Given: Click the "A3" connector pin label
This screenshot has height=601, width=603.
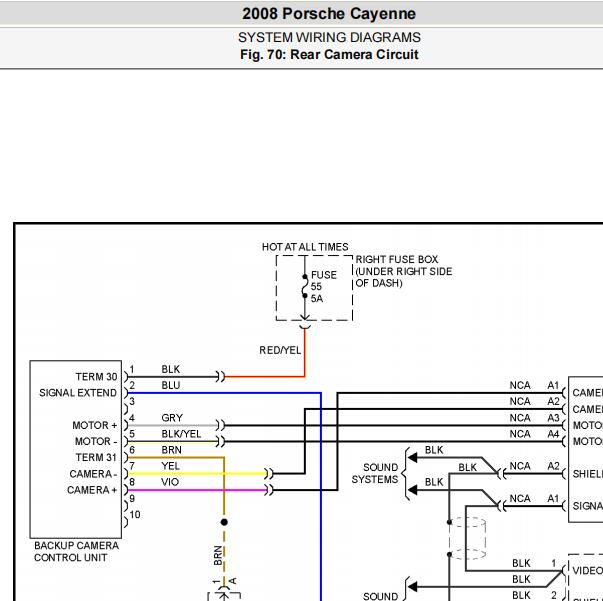Looking at the screenshot, I should (553, 418).
